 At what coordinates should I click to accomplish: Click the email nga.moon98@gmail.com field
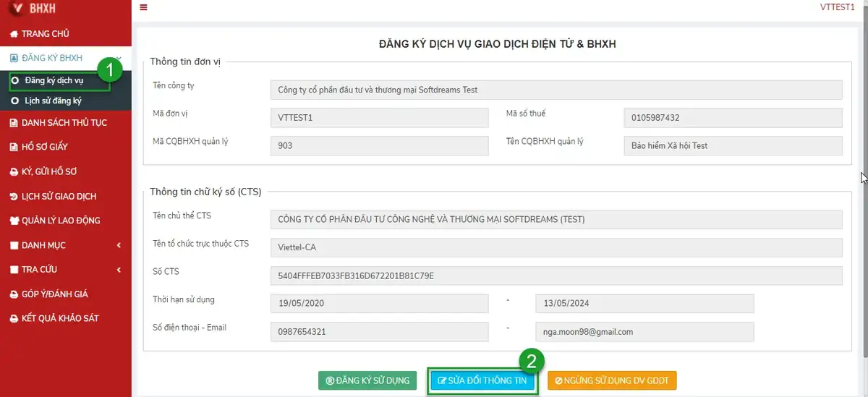tap(644, 332)
